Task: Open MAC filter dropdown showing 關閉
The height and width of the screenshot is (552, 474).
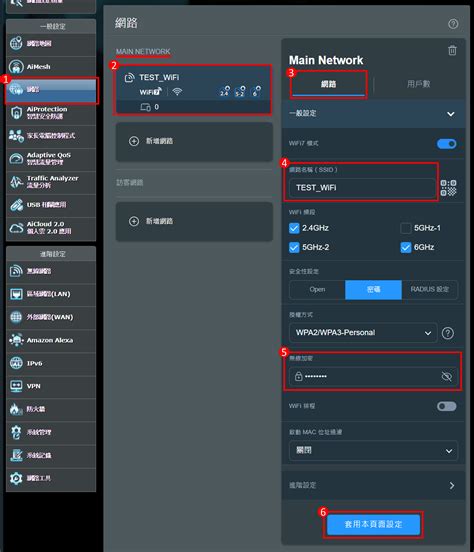Action: [373, 451]
